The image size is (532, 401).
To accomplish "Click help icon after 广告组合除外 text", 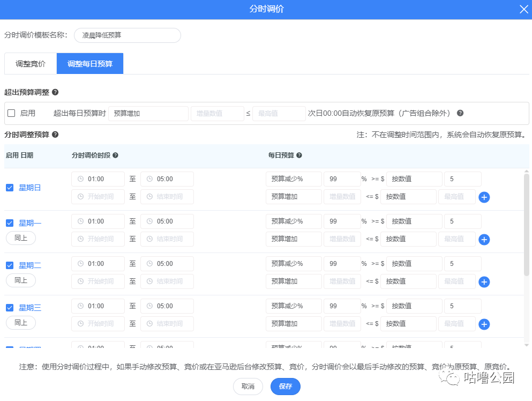I will [460, 113].
